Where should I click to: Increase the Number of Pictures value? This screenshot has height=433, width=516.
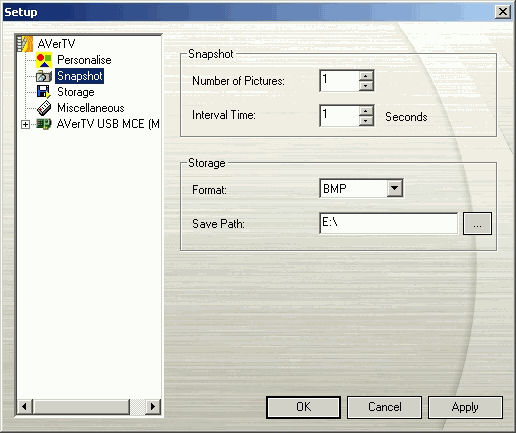pyautogui.click(x=366, y=76)
